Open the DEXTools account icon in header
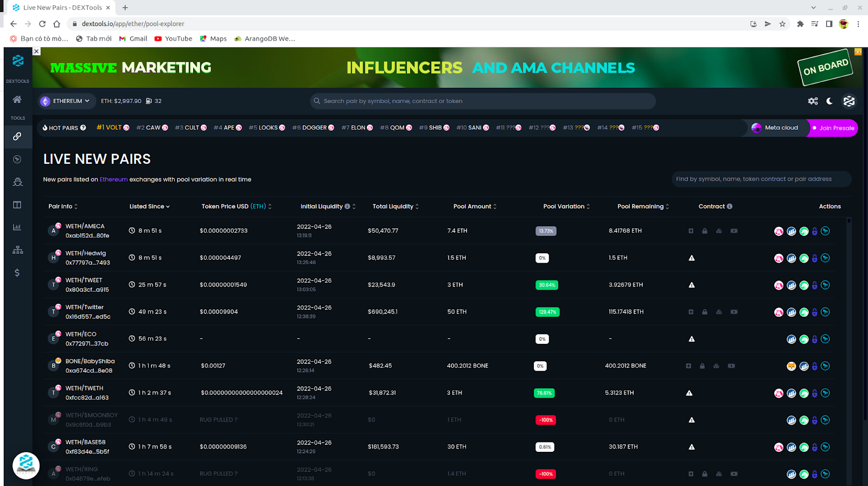The height and width of the screenshot is (486, 868). pyautogui.click(x=849, y=101)
